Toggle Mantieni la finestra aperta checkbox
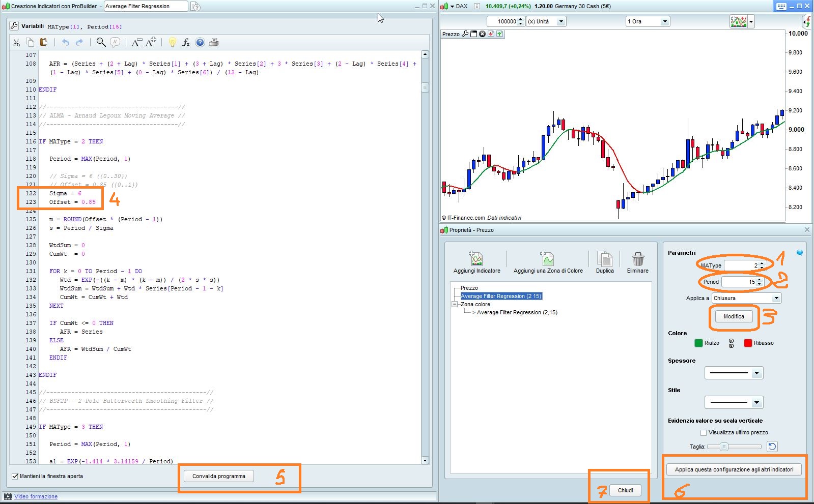This screenshot has height=504, width=814. coord(15,477)
